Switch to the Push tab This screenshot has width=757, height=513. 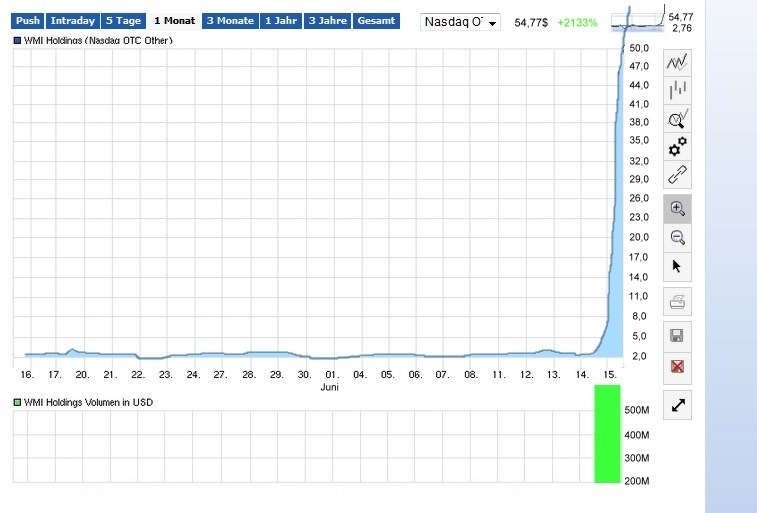(28, 21)
